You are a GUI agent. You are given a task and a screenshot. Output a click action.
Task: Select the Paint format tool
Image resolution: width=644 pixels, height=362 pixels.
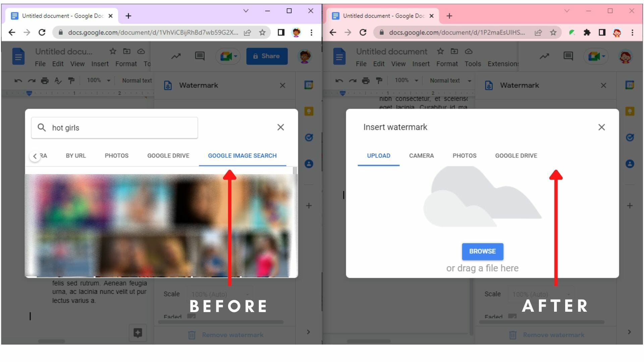(x=71, y=80)
